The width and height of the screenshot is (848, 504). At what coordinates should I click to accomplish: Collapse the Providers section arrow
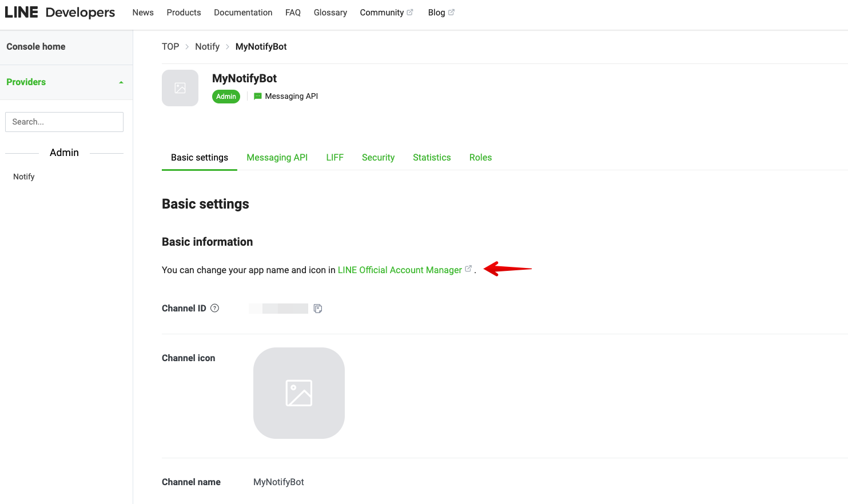121,82
